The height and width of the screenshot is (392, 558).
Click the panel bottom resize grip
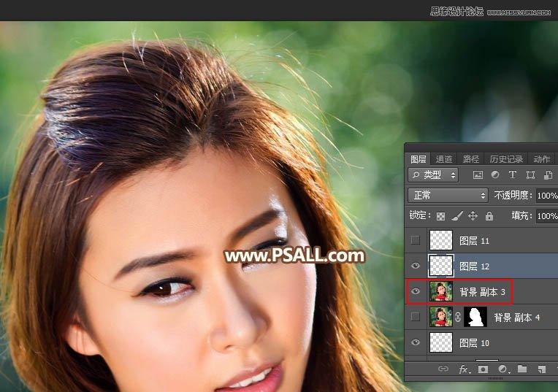(x=495, y=378)
